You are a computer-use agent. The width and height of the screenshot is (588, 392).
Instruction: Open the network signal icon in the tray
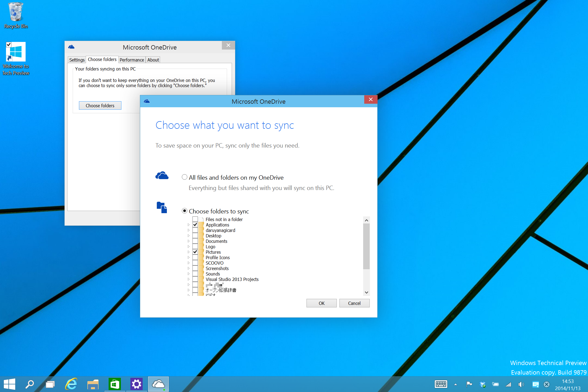pos(508,384)
